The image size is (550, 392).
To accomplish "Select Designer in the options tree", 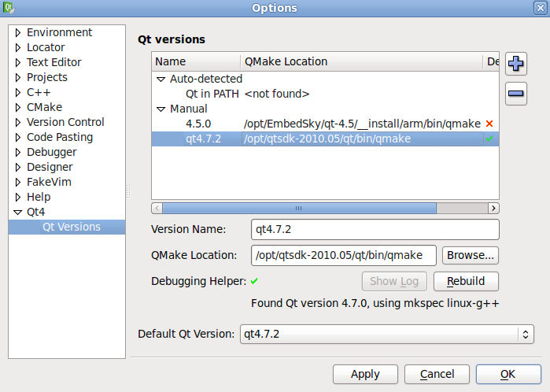I will point(50,167).
